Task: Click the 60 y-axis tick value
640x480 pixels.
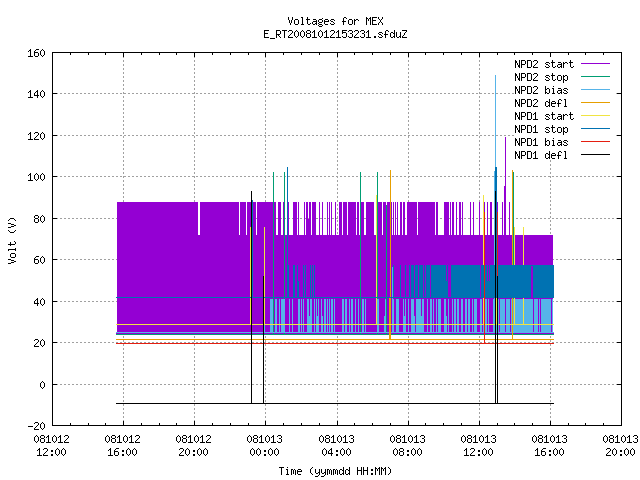Action: click(x=39, y=260)
